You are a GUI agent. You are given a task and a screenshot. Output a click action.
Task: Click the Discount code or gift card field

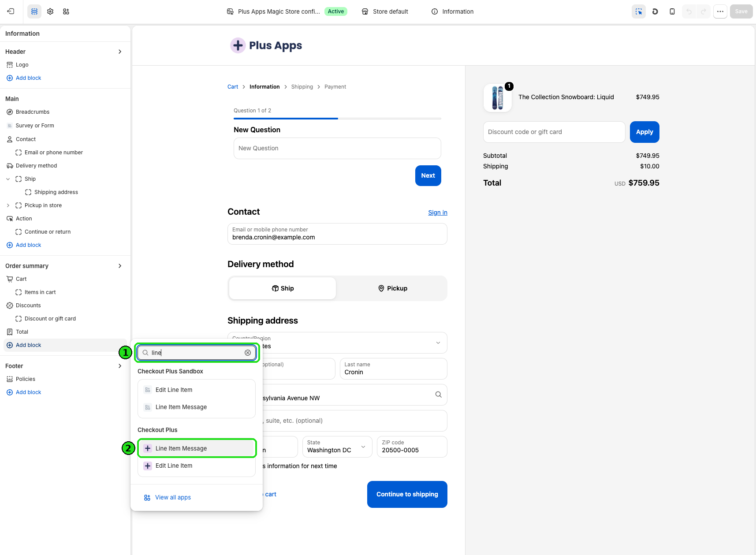pos(554,132)
